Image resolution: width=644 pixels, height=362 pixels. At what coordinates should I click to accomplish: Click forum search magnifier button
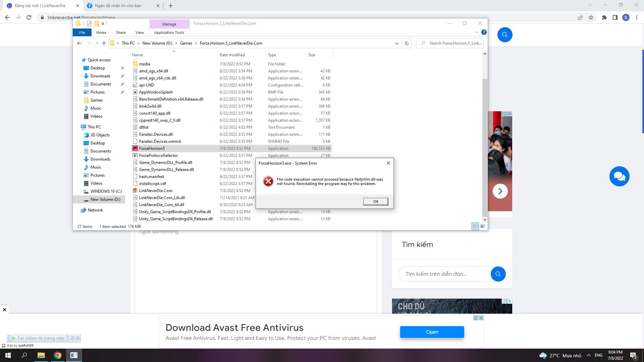tap(498, 274)
